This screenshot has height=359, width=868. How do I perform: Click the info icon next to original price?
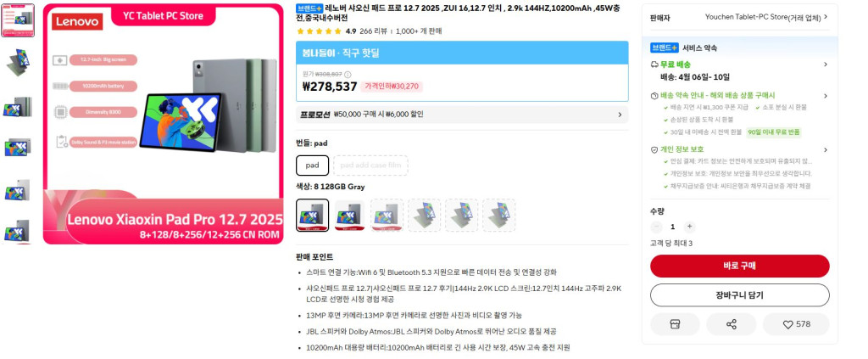tap(348, 74)
